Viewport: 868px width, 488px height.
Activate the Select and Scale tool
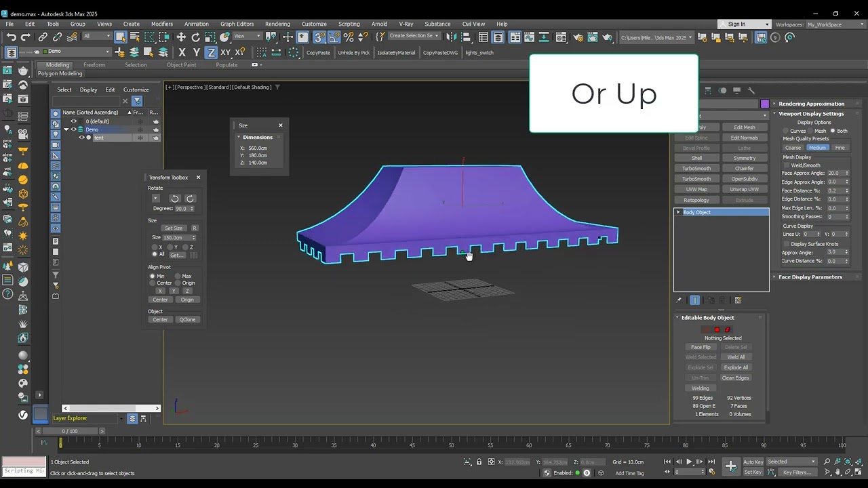point(210,37)
